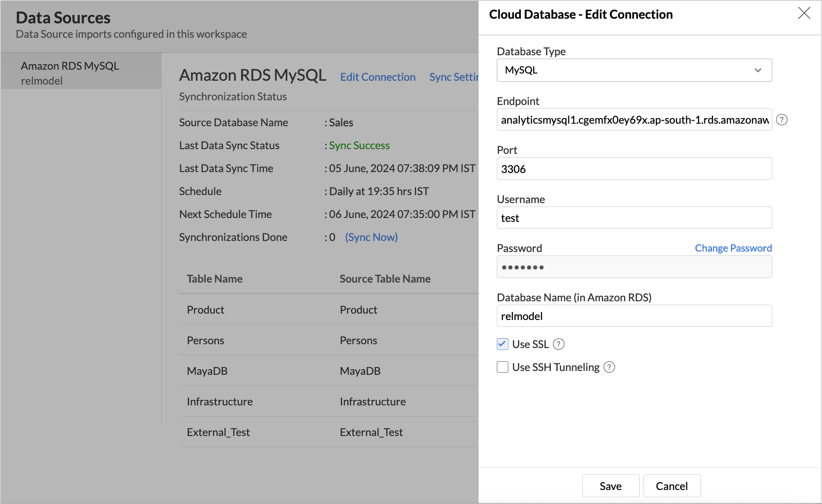Click the Last Data Sync Time value

(x=402, y=168)
